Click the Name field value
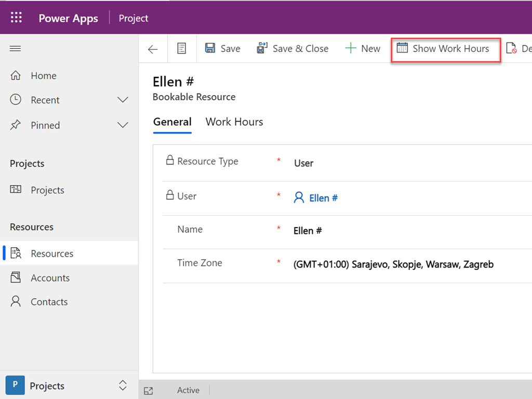The image size is (532, 399). point(308,231)
